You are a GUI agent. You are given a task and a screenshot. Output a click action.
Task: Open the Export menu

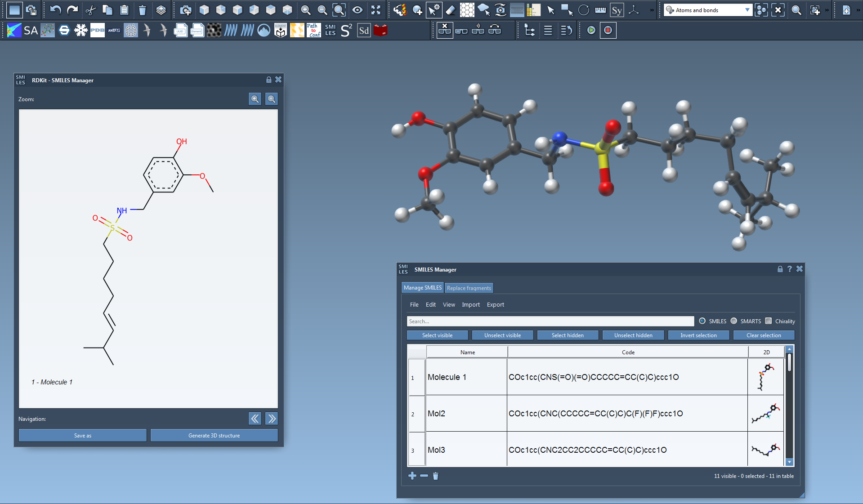tap(495, 304)
